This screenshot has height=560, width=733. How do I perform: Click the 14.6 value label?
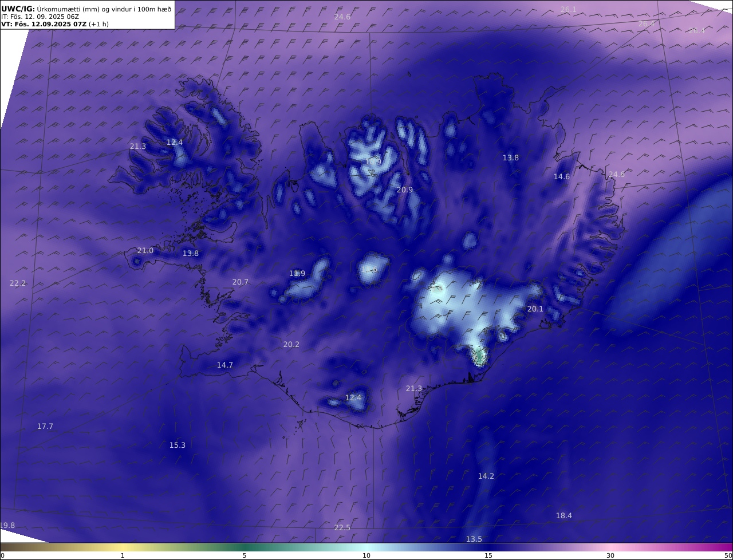(x=562, y=176)
